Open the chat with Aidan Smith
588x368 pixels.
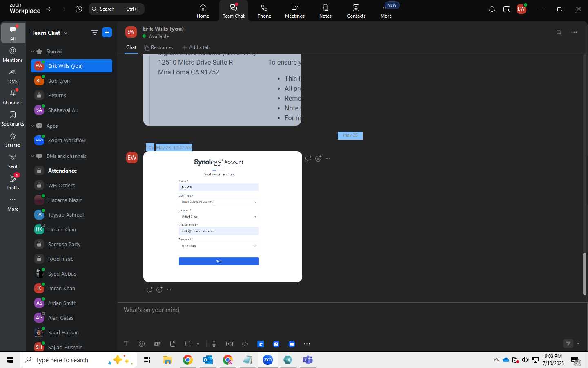(71, 303)
